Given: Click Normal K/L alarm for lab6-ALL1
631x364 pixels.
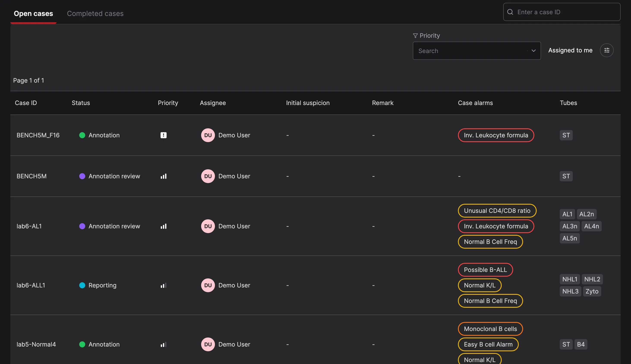Looking at the screenshot, I should click(x=480, y=285).
